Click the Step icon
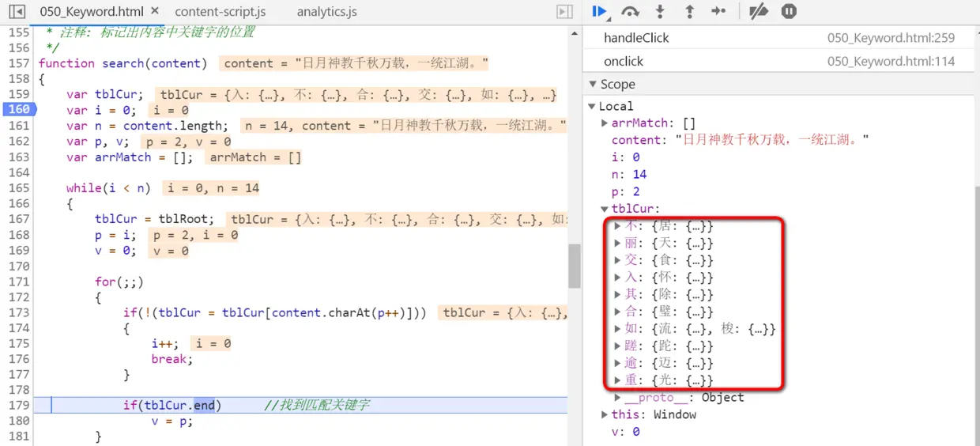The image size is (980, 446). coord(718,11)
